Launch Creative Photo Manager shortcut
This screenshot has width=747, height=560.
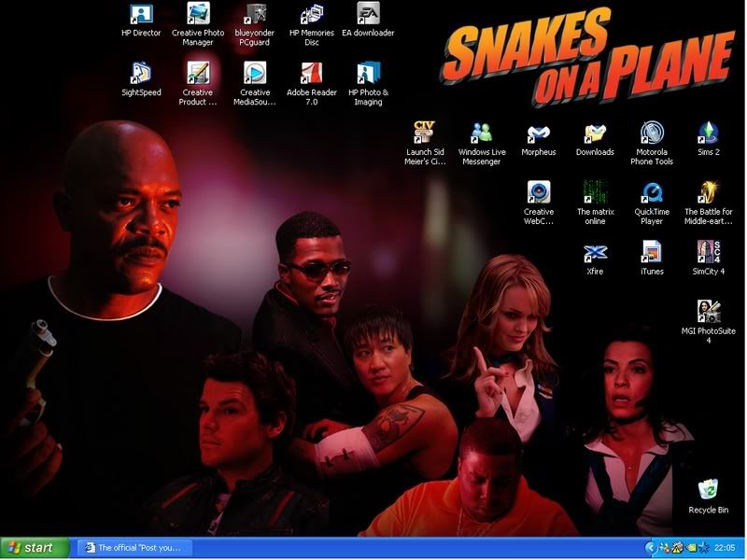(x=198, y=14)
